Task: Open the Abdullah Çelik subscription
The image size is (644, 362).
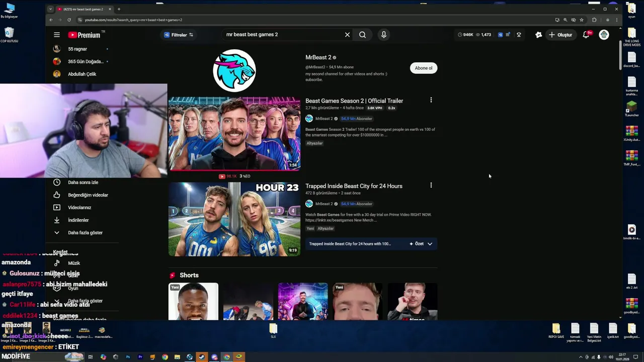Action: click(82, 74)
